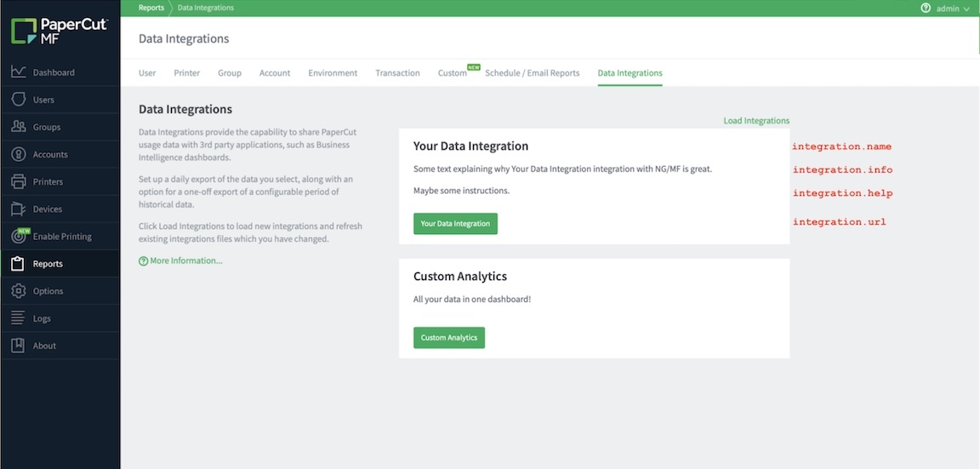Click the Load Integrations link
Viewport: 980px width, 469px height.
point(756,121)
